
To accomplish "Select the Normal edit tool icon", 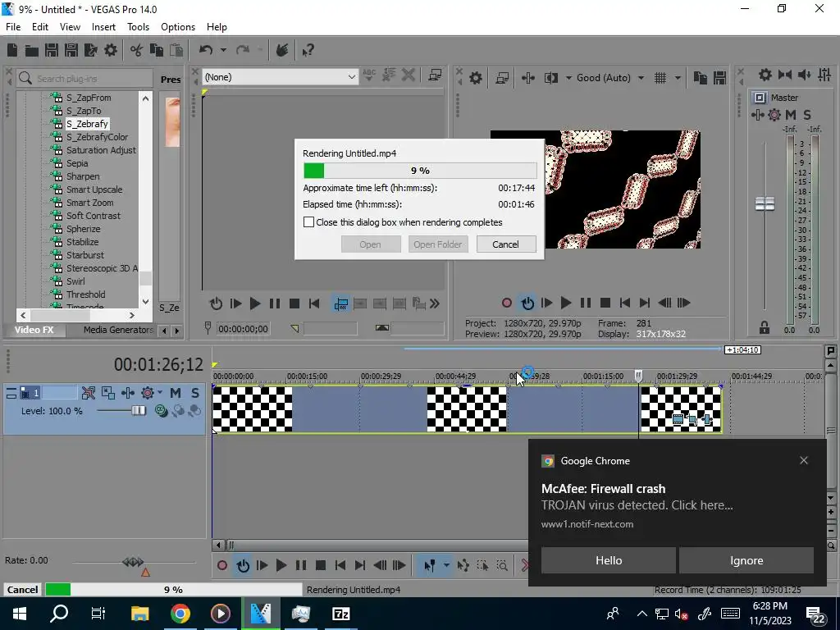I will point(429,565).
